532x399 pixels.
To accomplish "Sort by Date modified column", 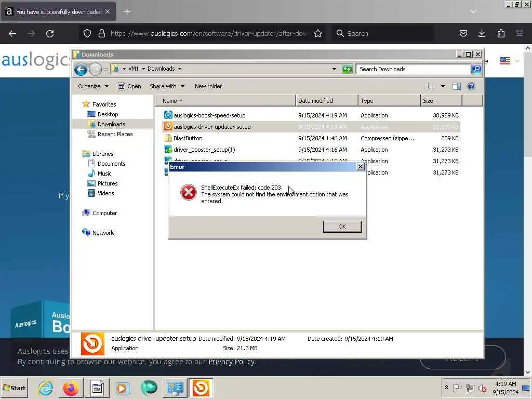I will click(327, 101).
